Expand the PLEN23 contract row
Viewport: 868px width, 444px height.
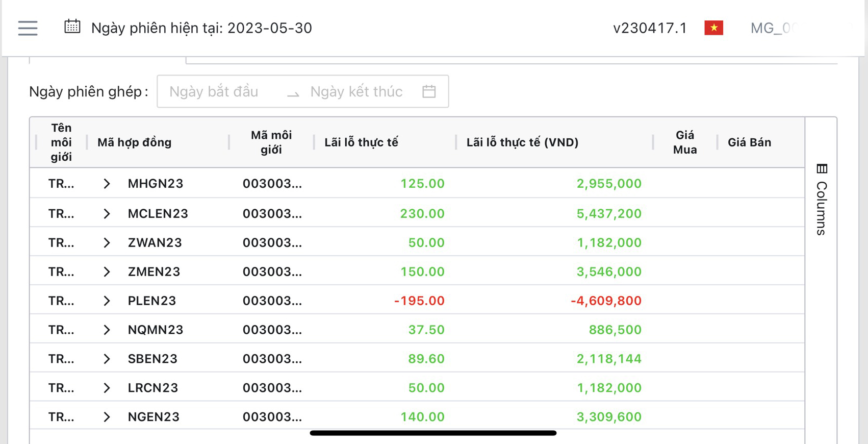tap(107, 301)
